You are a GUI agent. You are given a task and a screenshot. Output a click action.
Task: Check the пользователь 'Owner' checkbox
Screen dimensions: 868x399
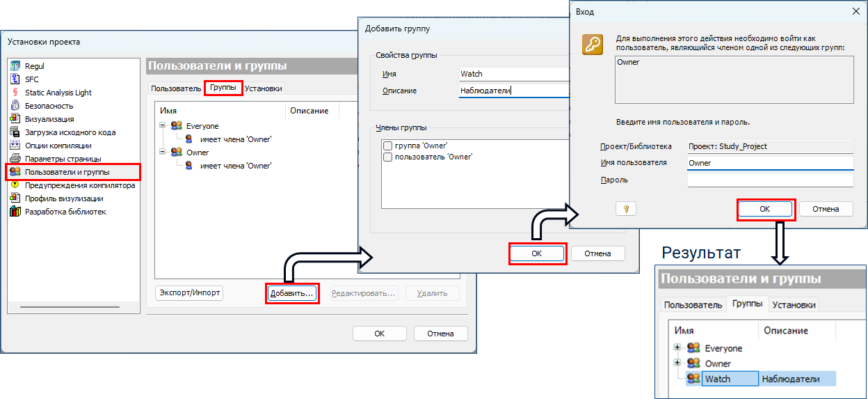point(387,157)
